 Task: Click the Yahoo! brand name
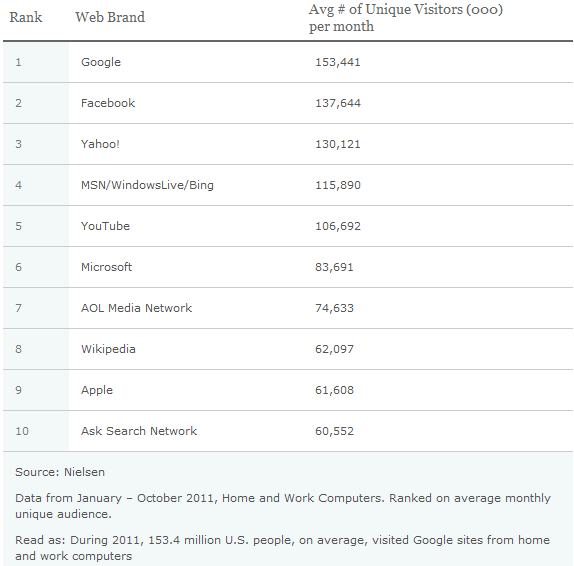click(100, 144)
